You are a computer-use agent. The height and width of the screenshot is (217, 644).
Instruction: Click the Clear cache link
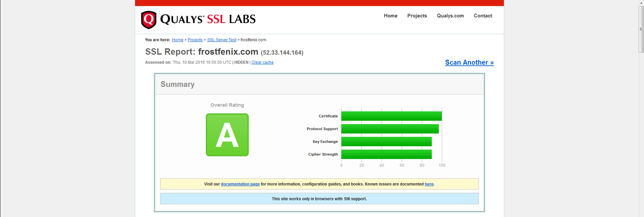pyautogui.click(x=262, y=62)
